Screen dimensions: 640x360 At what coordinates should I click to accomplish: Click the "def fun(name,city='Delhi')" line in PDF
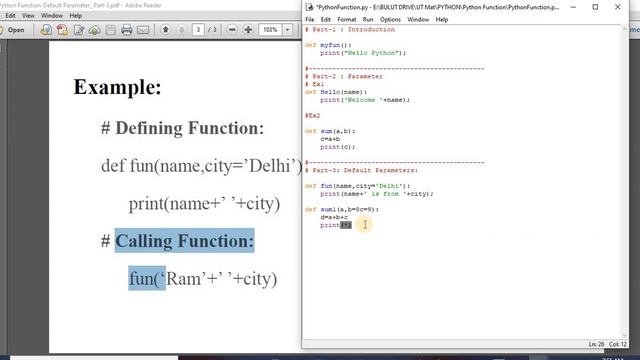(x=202, y=166)
